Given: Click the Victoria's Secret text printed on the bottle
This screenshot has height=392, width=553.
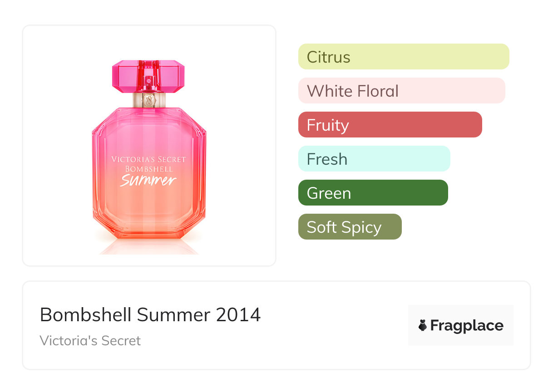Looking at the screenshot, I should (148, 160).
